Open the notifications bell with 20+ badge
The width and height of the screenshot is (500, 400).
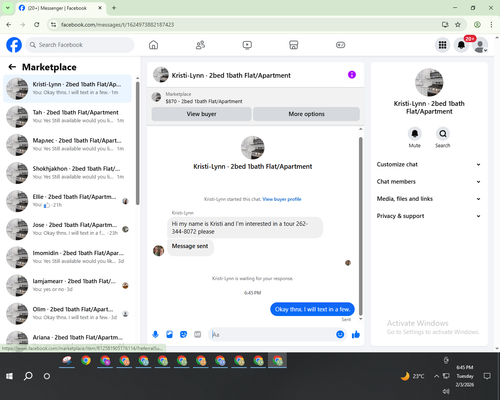[461, 45]
